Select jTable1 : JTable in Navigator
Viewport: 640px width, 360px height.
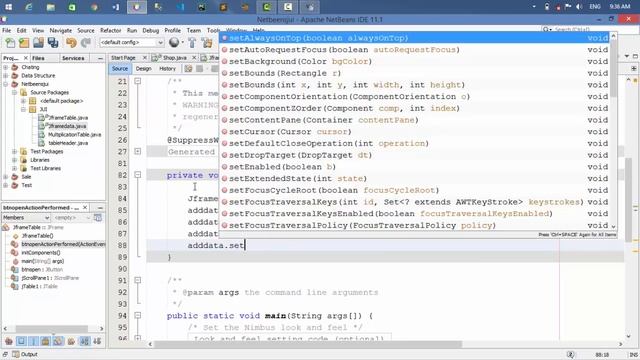pyautogui.click(x=39, y=287)
